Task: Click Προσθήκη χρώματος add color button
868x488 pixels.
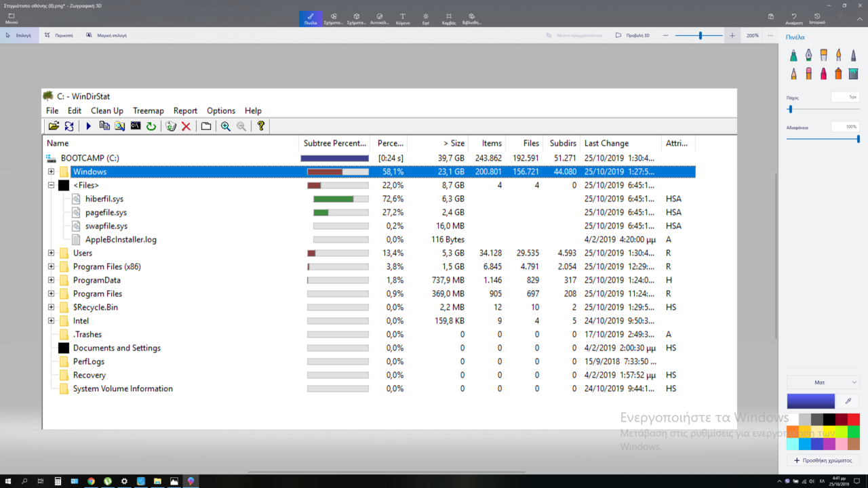Action: point(823,460)
